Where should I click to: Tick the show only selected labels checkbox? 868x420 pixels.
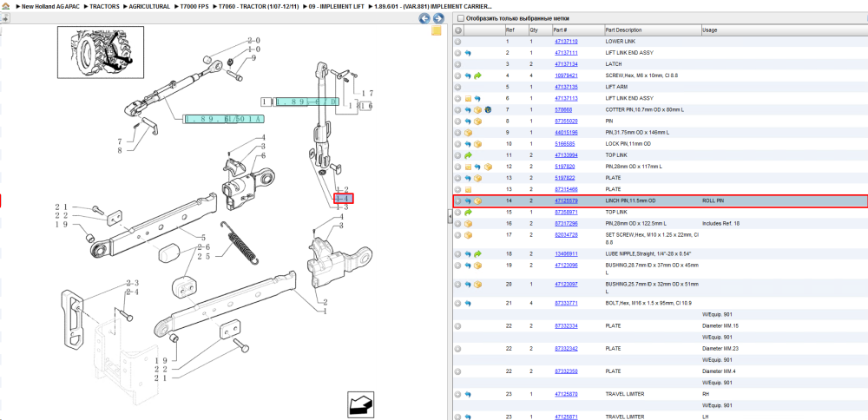point(460,17)
